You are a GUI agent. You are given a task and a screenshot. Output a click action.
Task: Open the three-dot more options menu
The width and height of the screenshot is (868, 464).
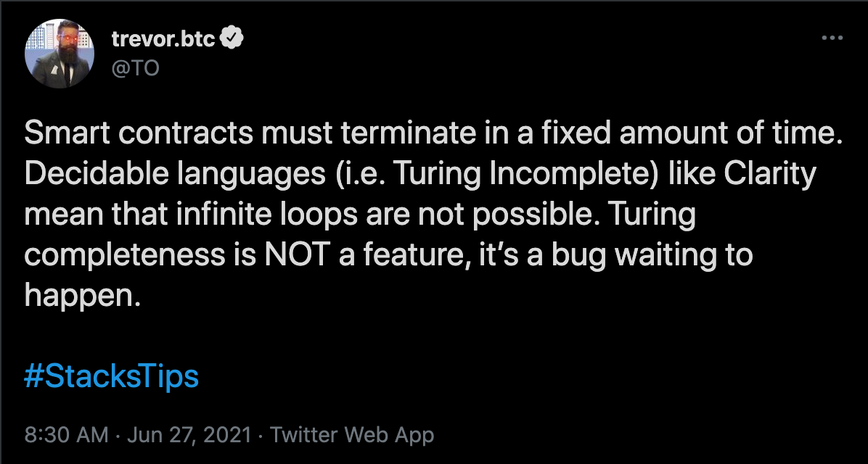click(x=832, y=39)
